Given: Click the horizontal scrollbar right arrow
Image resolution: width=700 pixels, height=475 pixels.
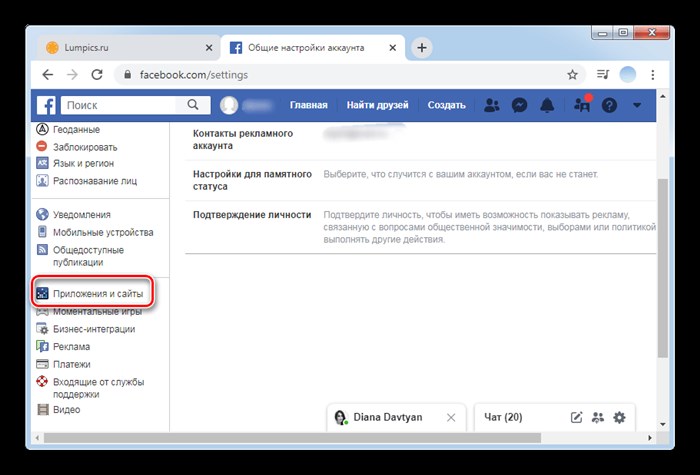Looking at the screenshot, I should 650,438.
